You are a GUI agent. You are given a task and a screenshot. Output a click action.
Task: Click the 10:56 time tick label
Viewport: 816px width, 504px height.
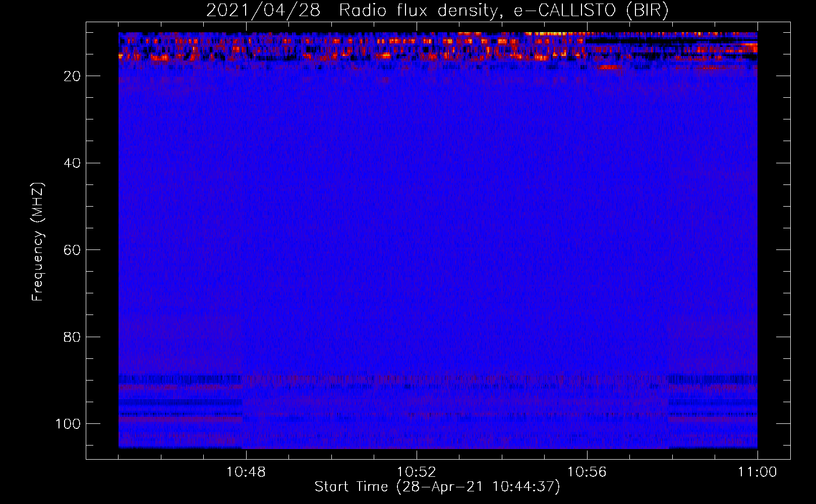point(587,472)
